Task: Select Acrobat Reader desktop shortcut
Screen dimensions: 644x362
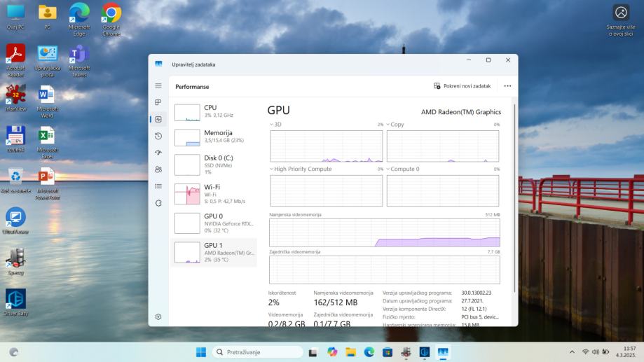Action: [x=15, y=61]
